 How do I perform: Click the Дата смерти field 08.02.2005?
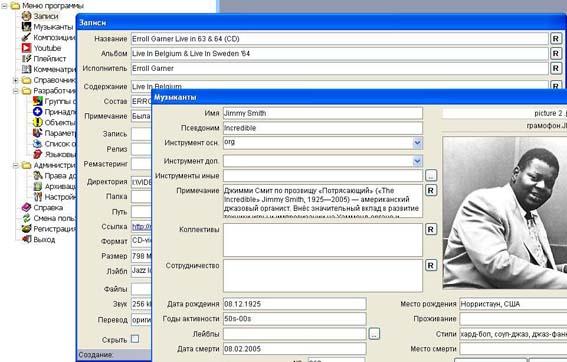click(x=294, y=349)
